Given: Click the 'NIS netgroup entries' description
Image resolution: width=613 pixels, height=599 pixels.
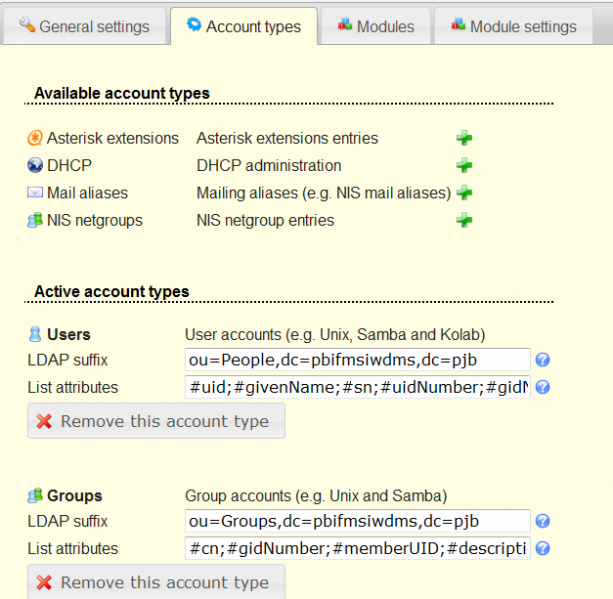Looking at the screenshot, I should pos(265,221).
